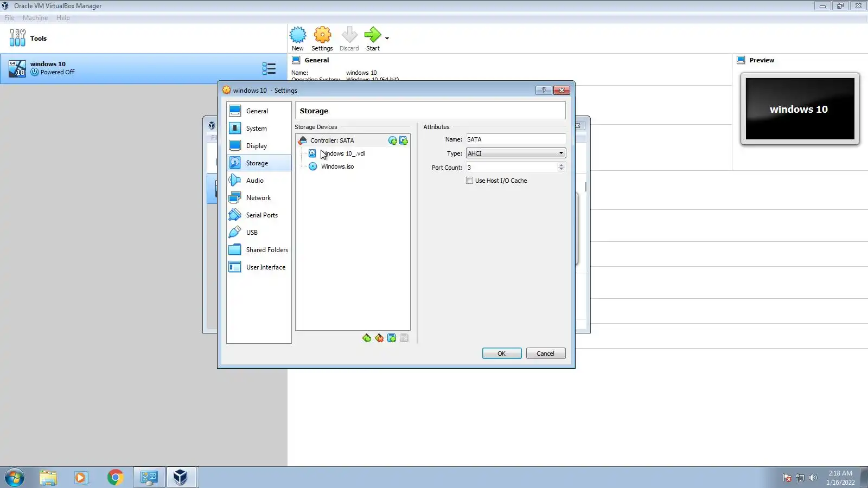Open the controller Type dropdown showing AHCI
The image size is (868, 488).
(515, 153)
